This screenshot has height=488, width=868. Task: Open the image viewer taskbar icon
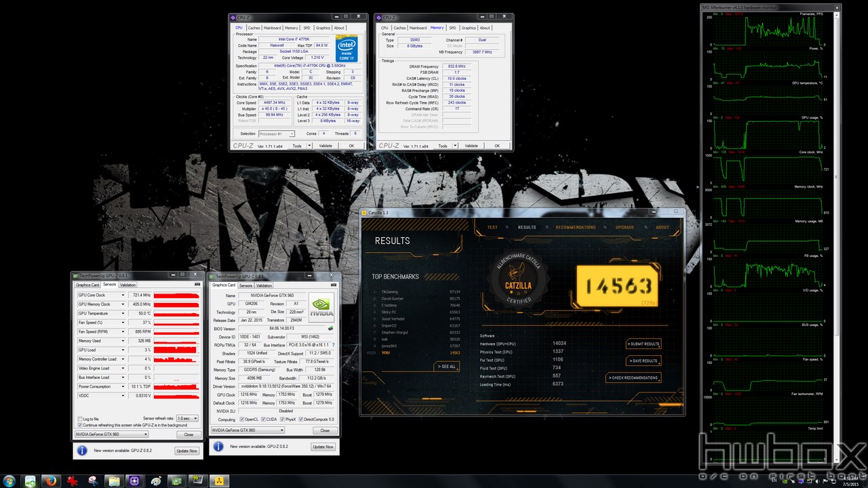click(30, 481)
